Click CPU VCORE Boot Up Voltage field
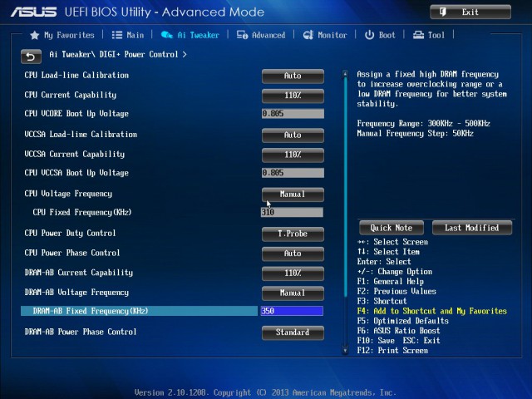 click(x=293, y=114)
